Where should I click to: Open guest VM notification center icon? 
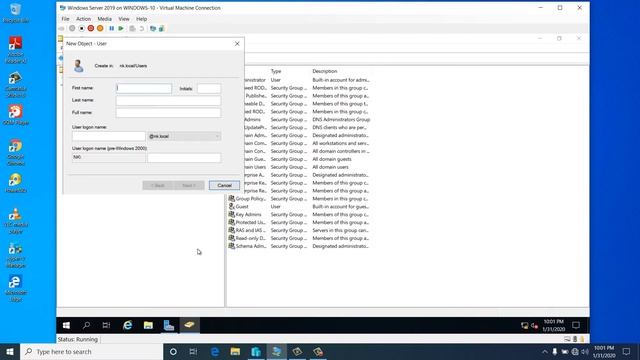[x=576, y=325]
